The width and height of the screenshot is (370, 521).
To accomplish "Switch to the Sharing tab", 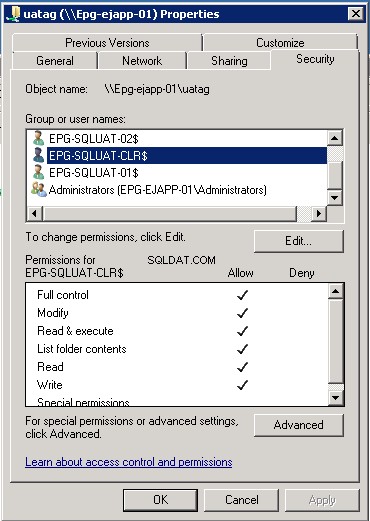I will (x=229, y=61).
